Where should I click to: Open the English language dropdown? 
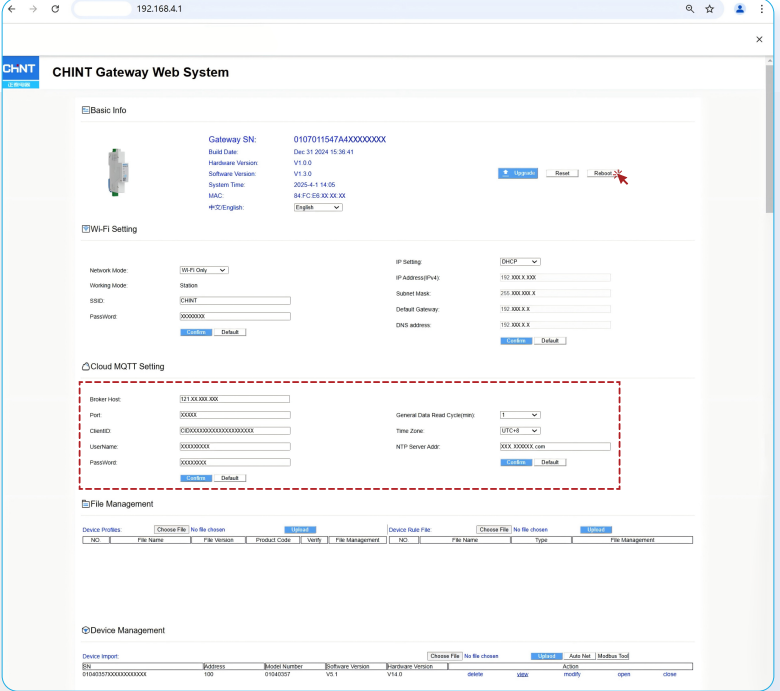(318, 207)
